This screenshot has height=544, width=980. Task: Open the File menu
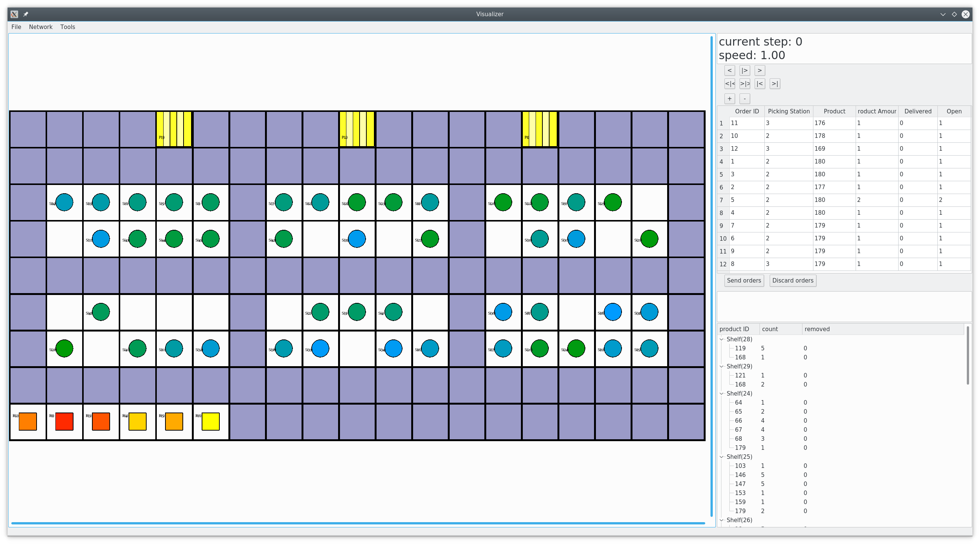tap(16, 27)
